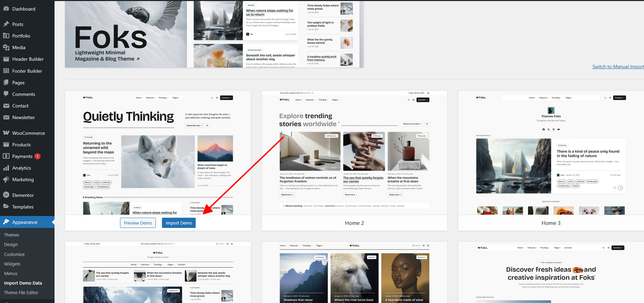Open the Themes submenu item
Viewport: 644px width, 303px height.
click(12, 235)
